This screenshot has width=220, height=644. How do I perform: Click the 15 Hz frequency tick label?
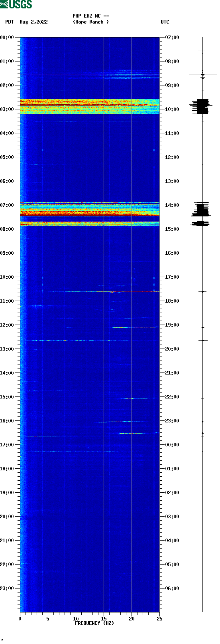(x=104, y=619)
